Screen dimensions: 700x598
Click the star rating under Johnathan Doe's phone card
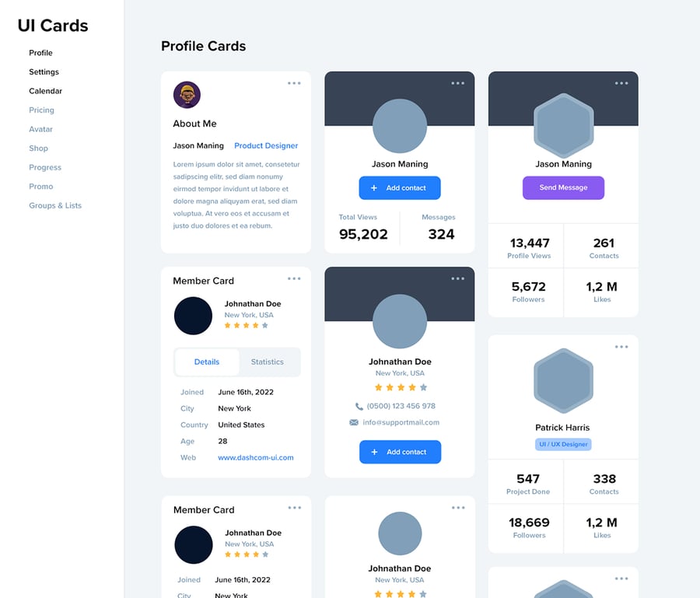pyautogui.click(x=401, y=387)
